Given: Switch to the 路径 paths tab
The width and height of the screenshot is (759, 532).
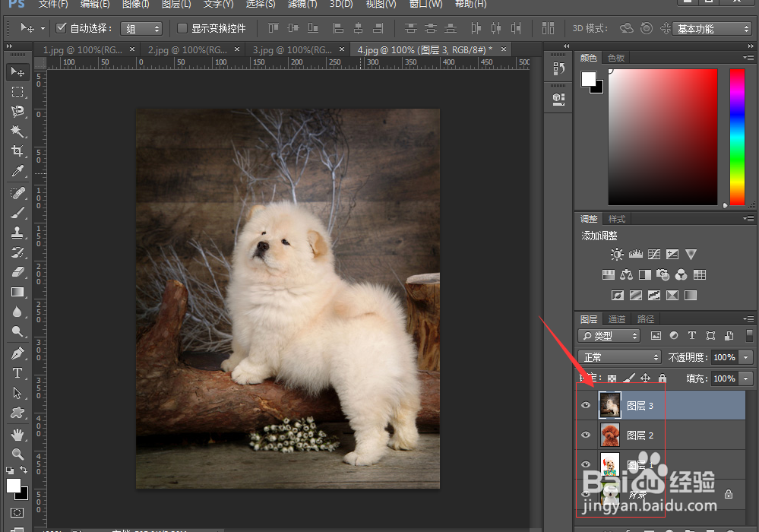Looking at the screenshot, I should click(x=645, y=319).
